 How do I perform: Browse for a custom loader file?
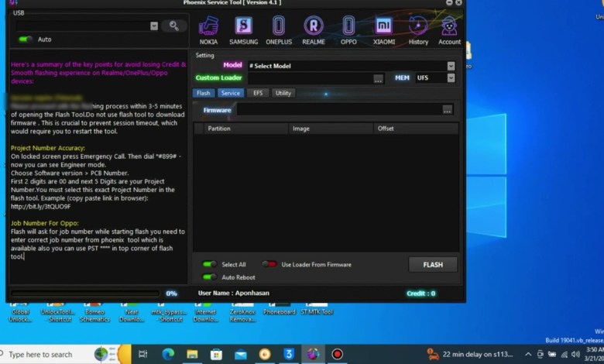378,79
